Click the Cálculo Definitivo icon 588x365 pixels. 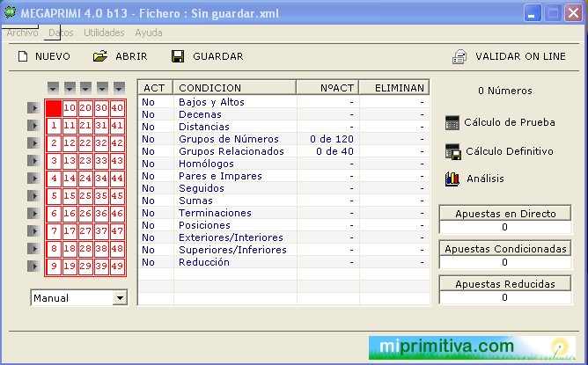453,152
